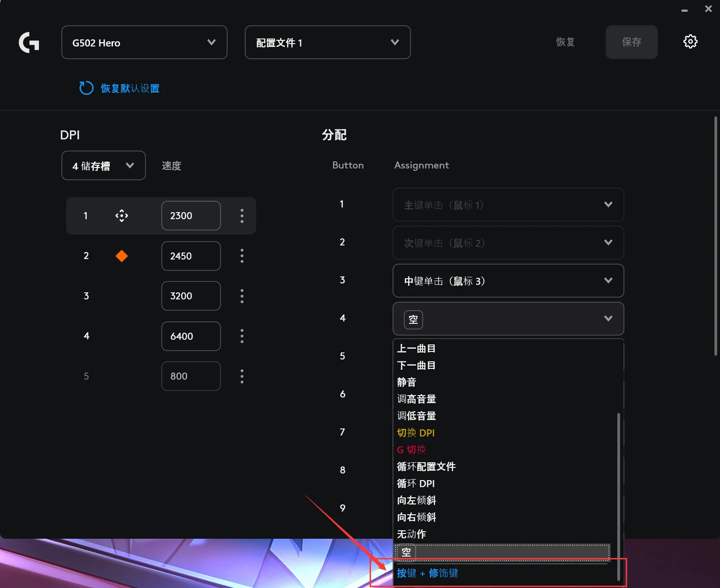Viewport: 720px width, 588px height.
Task: Click the Button column header
Action: [x=348, y=165]
